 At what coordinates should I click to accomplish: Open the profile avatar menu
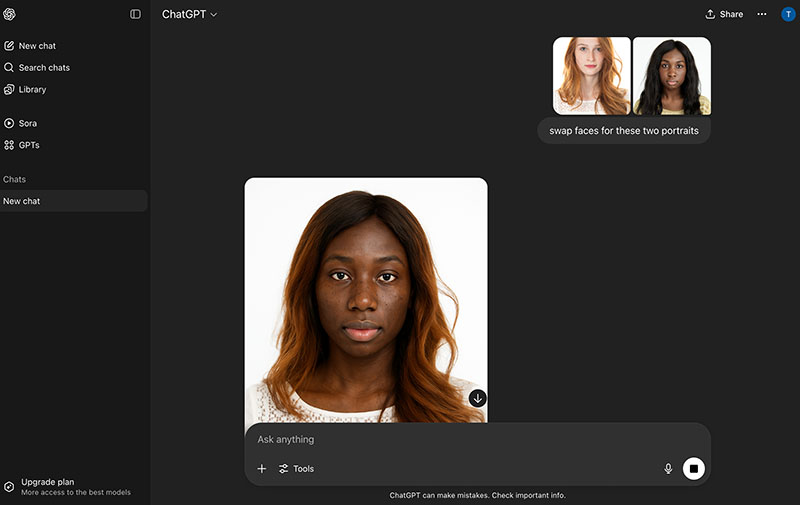pyautogui.click(x=787, y=14)
